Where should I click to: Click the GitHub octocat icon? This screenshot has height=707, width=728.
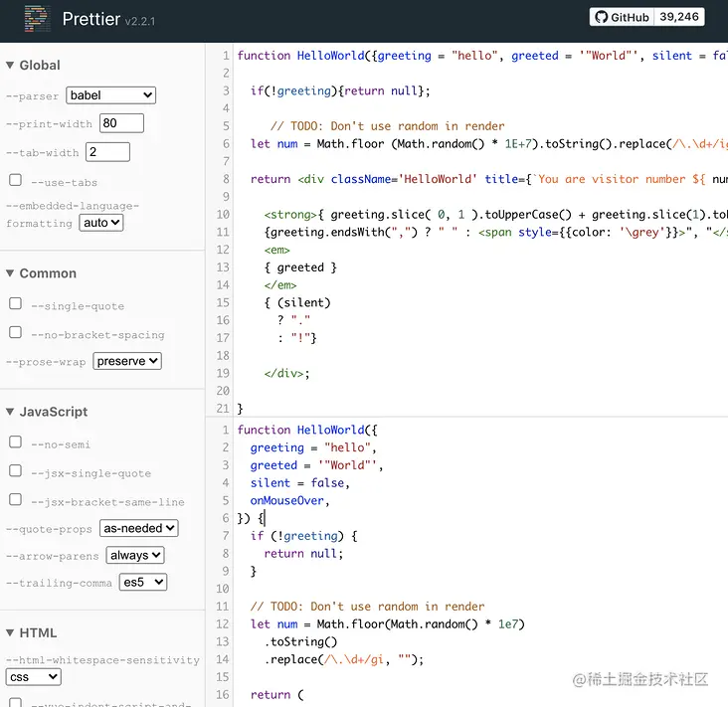[602, 17]
